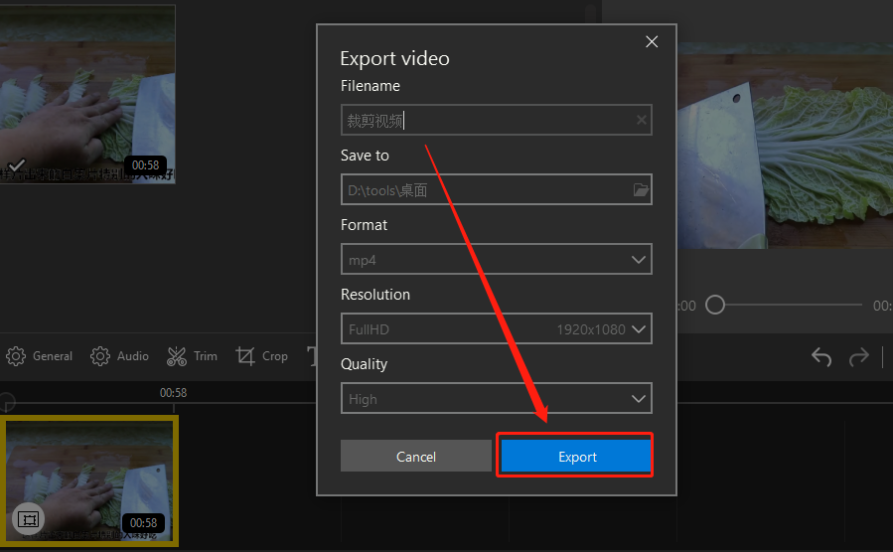Toggle the checkmark on the media thumbnail
The width and height of the screenshot is (893, 552).
[x=17, y=165]
